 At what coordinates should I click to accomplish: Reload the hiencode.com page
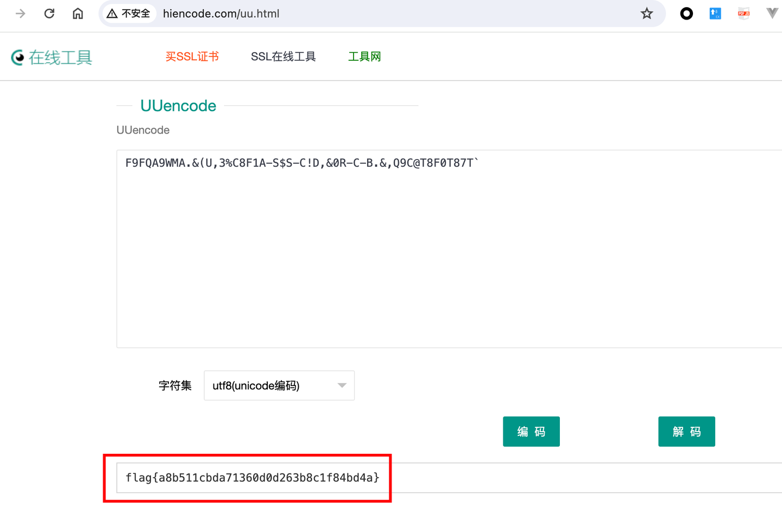(x=49, y=14)
